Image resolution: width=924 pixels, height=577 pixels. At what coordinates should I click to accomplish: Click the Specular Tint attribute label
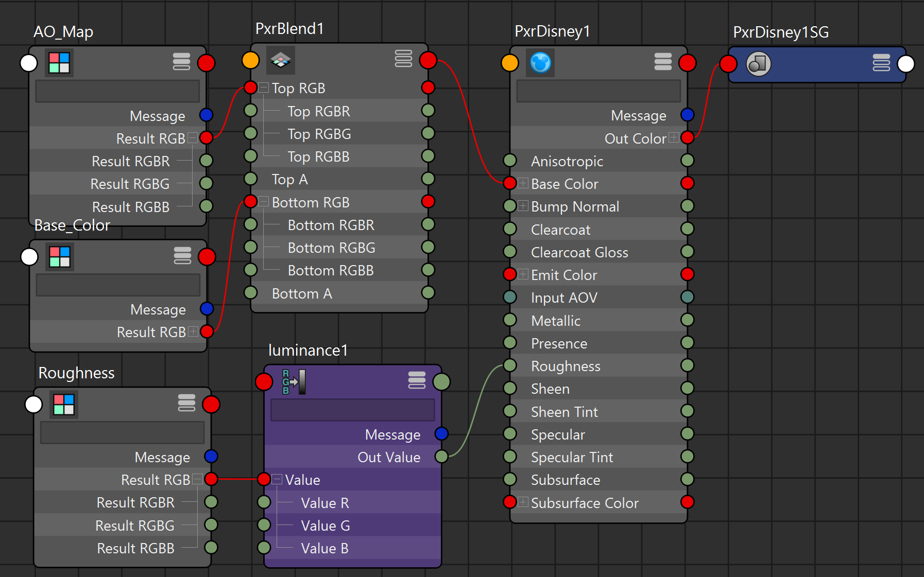572,457
